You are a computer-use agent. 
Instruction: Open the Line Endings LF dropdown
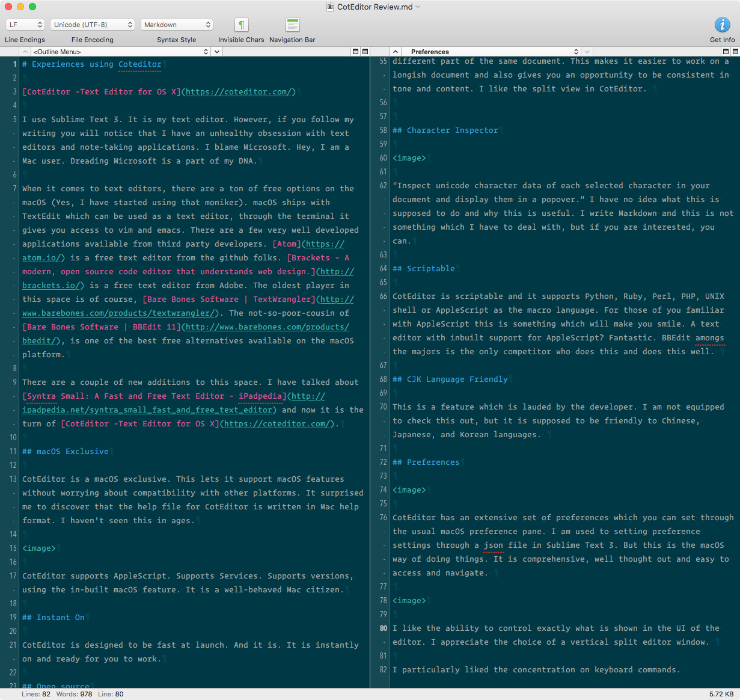(x=25, y=25)
